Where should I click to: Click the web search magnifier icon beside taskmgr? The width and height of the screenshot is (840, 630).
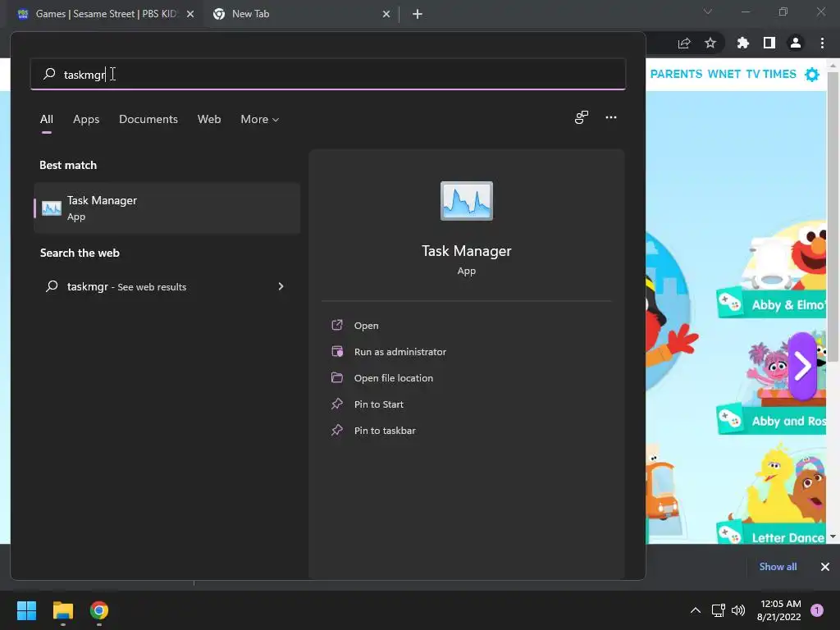tap(52, 286)
